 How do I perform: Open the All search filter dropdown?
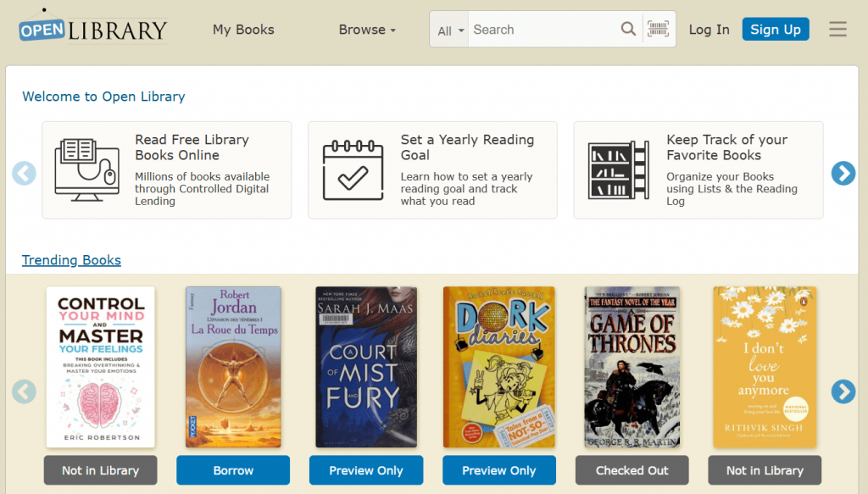(450, 31)
